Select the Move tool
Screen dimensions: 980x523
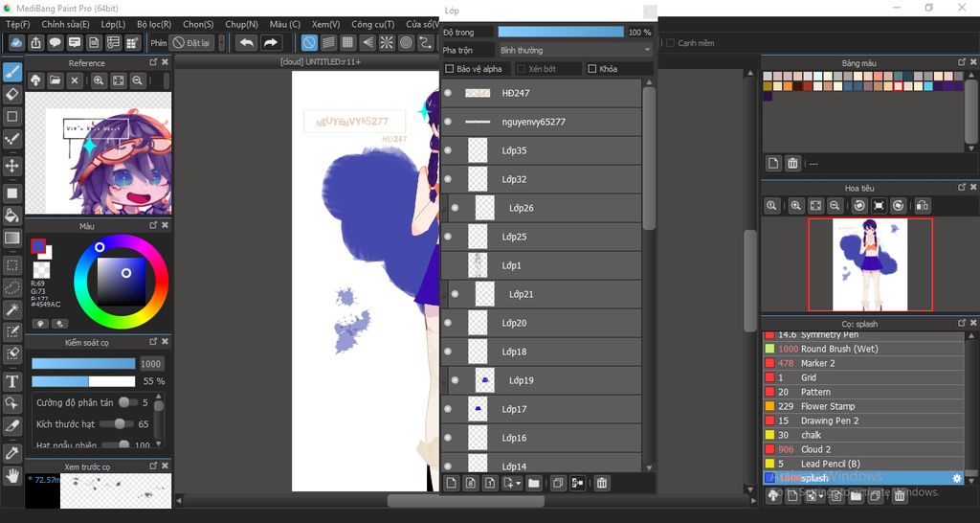pyautogui.click(x=11, y=166)
